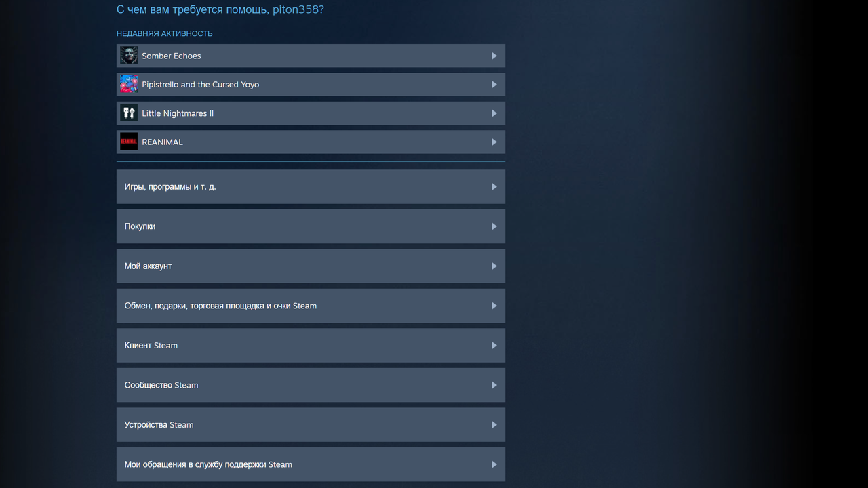The height and width of the screenshot is (488, 868).
Task: Expand the arrow on the 'Покупки' row
Action: tap(494, 226)
